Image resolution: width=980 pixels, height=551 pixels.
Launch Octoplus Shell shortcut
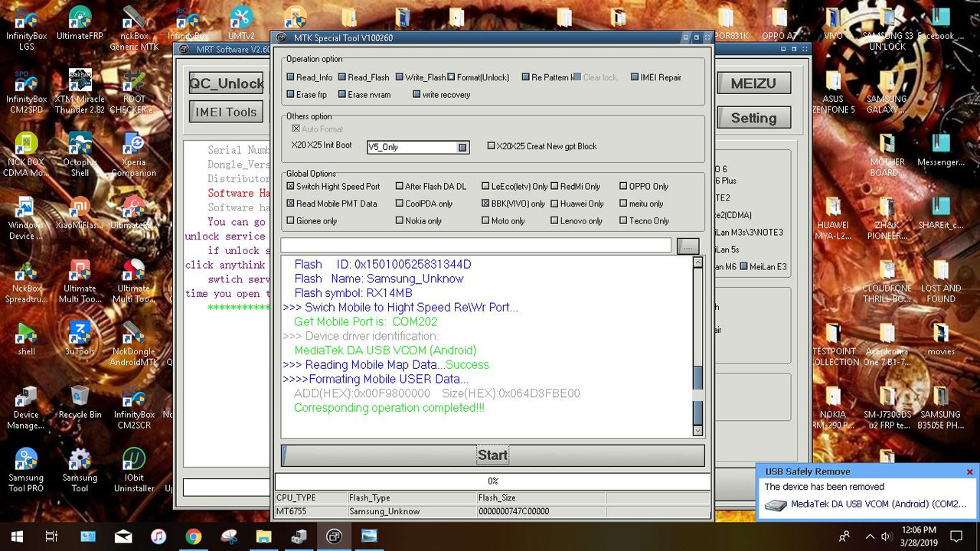click(80, 155)
